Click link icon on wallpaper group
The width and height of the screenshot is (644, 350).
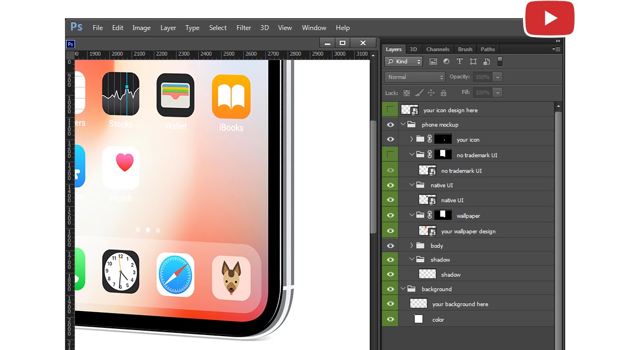pyautogui.click(x=430, y=215)
